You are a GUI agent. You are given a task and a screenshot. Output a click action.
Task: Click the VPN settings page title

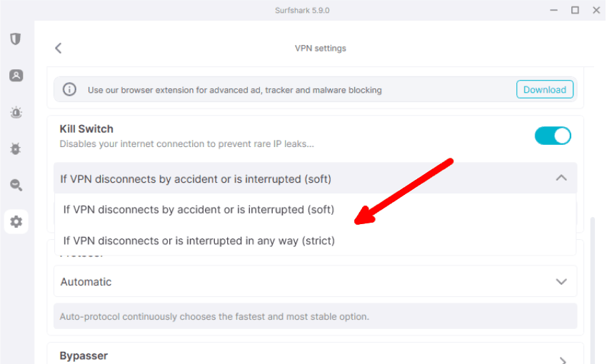(320, 49)
